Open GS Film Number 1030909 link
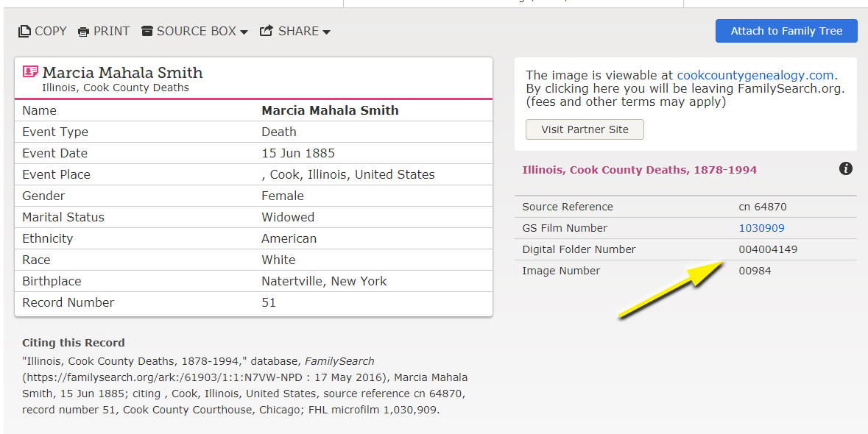This screenshot has width=868, height=434. pos(761,228)
